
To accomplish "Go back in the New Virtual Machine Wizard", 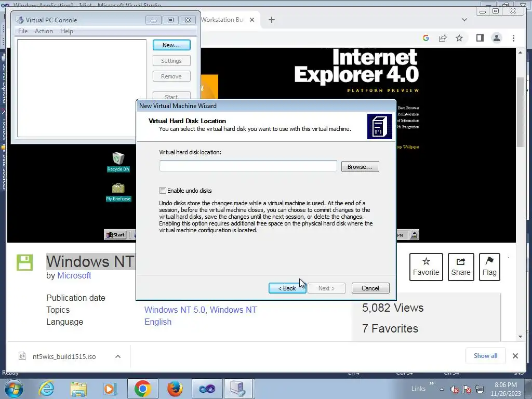I will coord(287,288).
